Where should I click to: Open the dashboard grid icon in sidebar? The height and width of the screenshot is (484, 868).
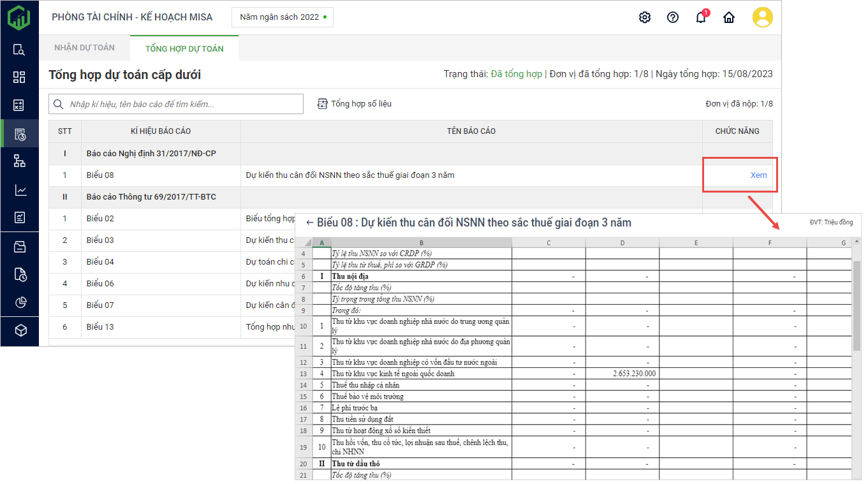[x=19, y=77]
